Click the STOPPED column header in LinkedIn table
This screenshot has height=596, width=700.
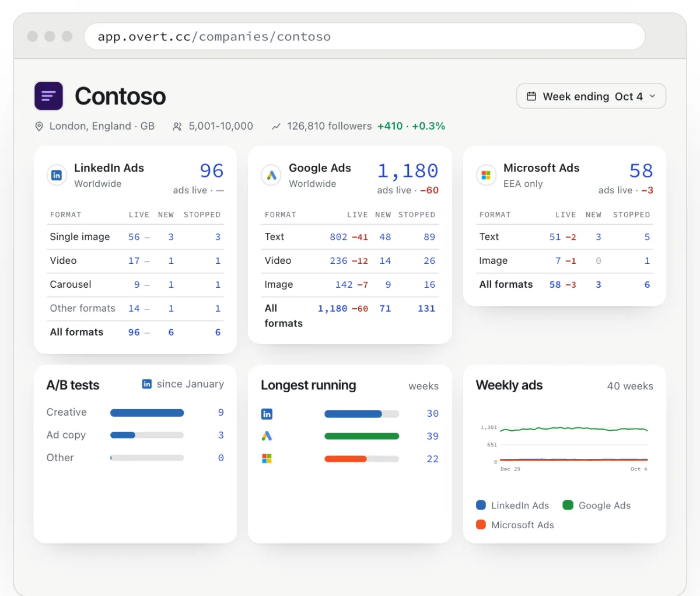click(202, 215)
